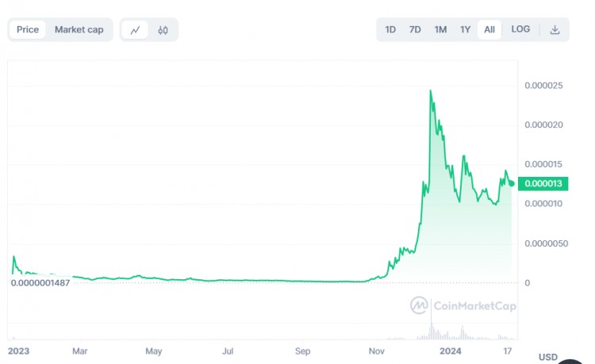Screen dimensions: 595x364
Task: Set time range to 1M
Action: click(x=440, y=30)
